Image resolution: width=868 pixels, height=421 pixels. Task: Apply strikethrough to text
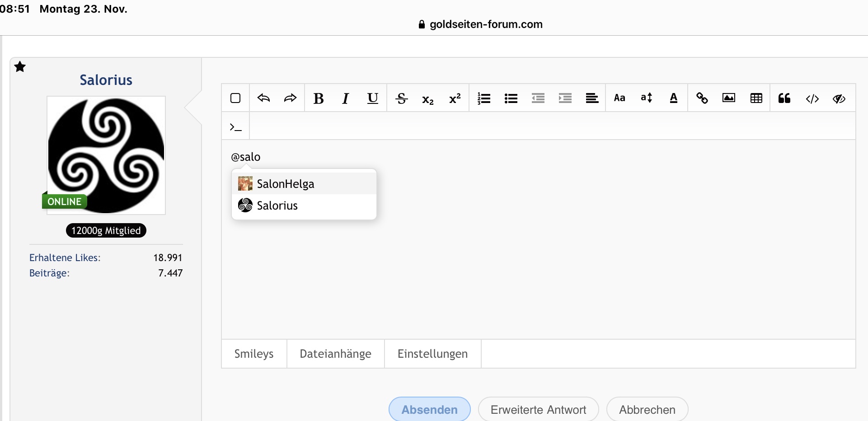coord(401,98)
